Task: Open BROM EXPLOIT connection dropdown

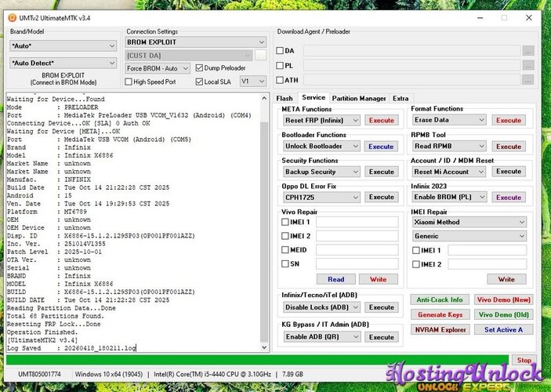Action: tap(196, 42)
